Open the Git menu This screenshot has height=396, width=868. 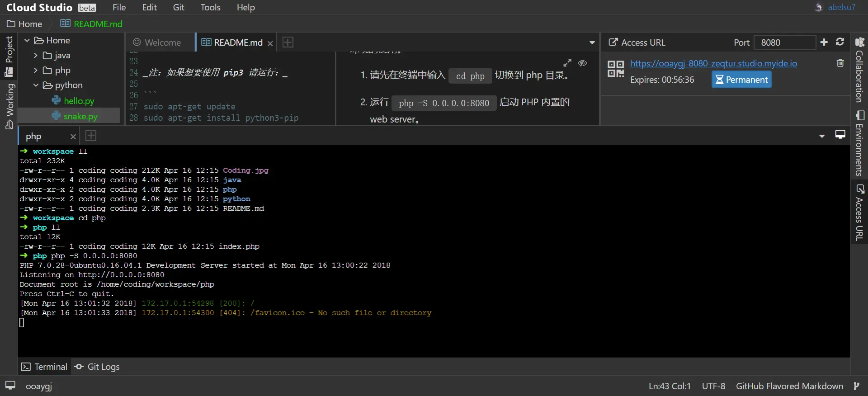coord(179,7)
